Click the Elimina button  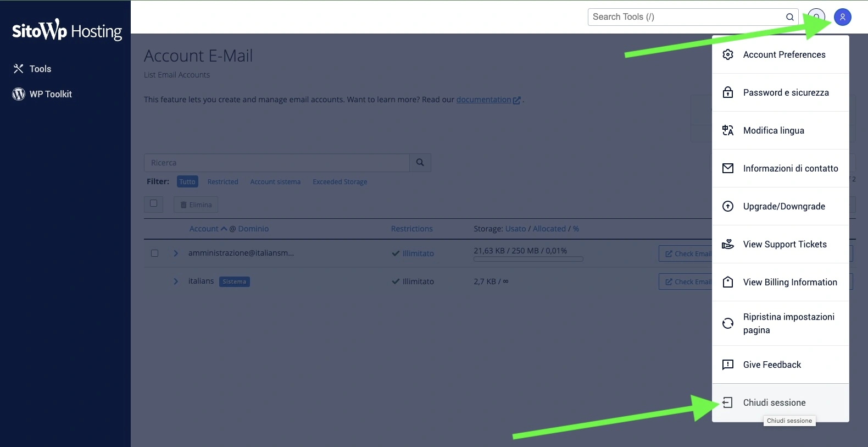tap(196, 205)
